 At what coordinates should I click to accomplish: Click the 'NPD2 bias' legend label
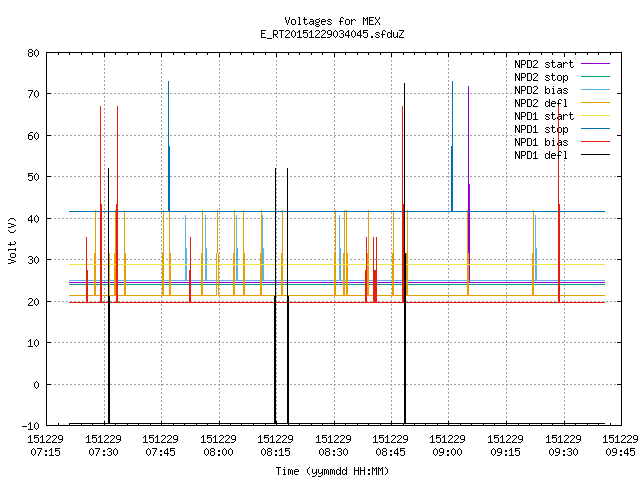coord(541,90)
